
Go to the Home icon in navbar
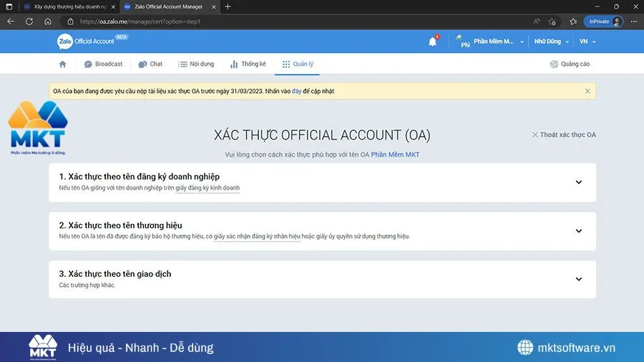tap(62, 64)
